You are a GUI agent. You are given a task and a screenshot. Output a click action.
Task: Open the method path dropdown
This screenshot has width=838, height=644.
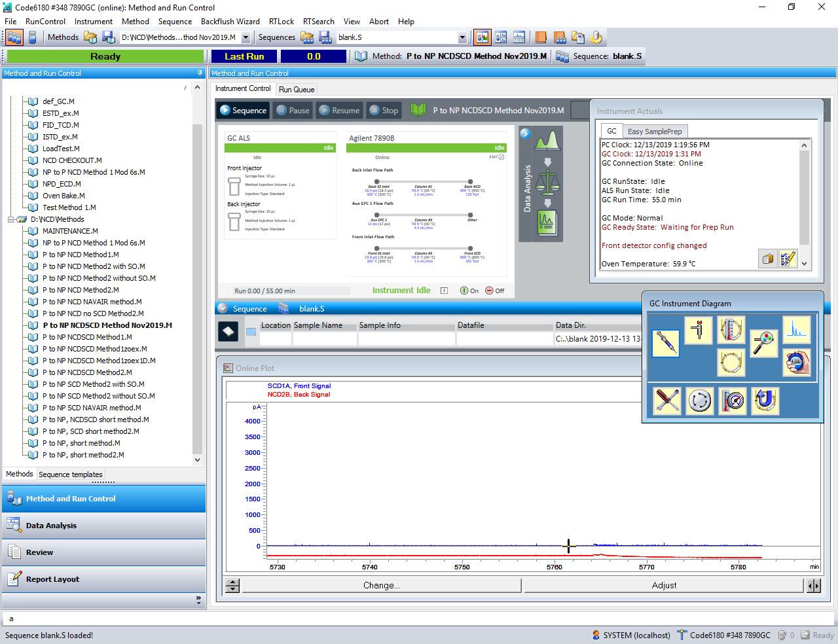pyautogui.click(x=246, y=38)
